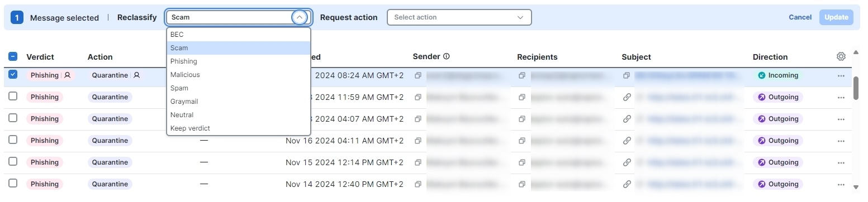Check the Nov 15 message row checkbox
868x202 pixels.
tap(13, 161)
